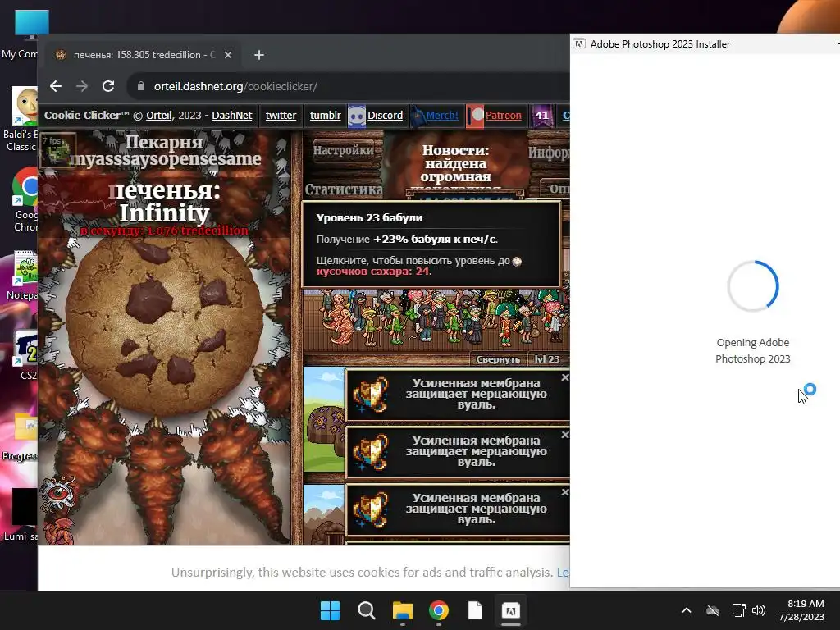840x630 pixels.
Task: Open Progress folder on desktop
Action: tap(21, 436)
